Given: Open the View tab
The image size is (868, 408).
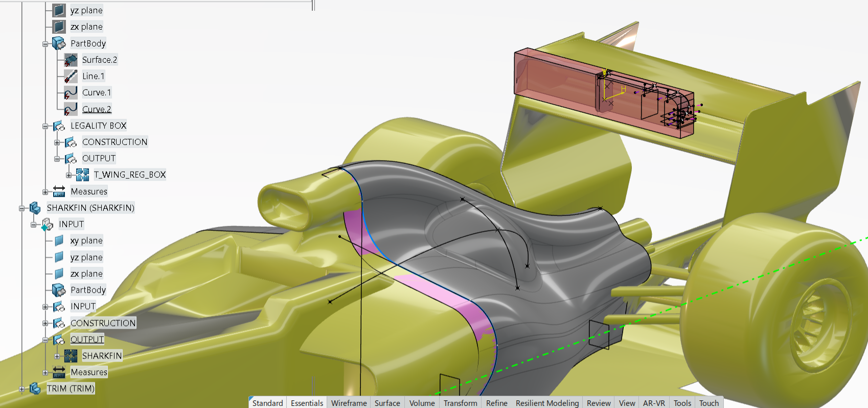Looking at the screenshot, I should (627, 403).
